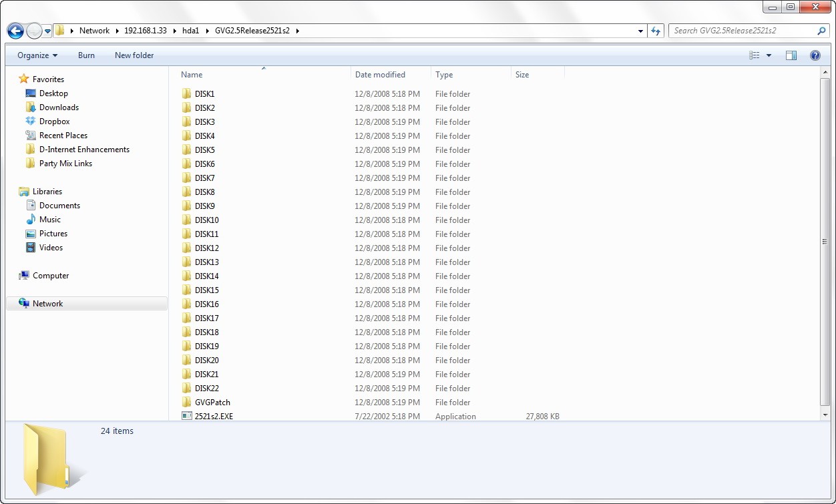Click the Refresh icon beside address bar
Screen dimensions: 836x504
[x=656, y=31]
